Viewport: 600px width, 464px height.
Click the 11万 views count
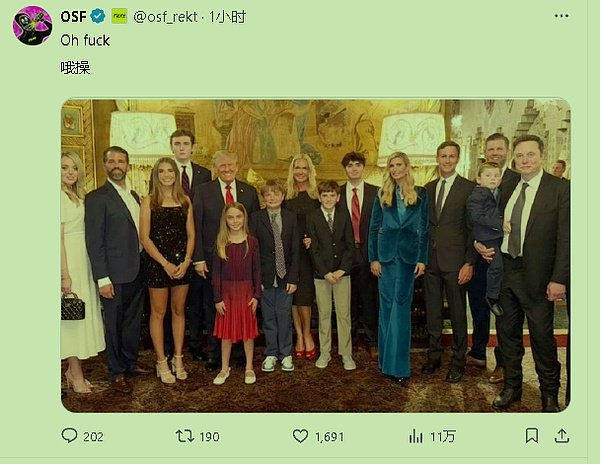coord(442,437)
